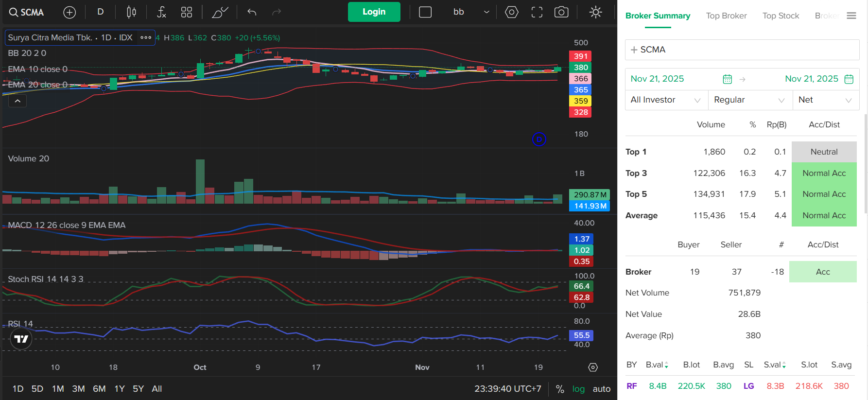Viewport: 868px width, 400px height.
Task: Open chart settings hexagon icon
Action: [511, 12]
